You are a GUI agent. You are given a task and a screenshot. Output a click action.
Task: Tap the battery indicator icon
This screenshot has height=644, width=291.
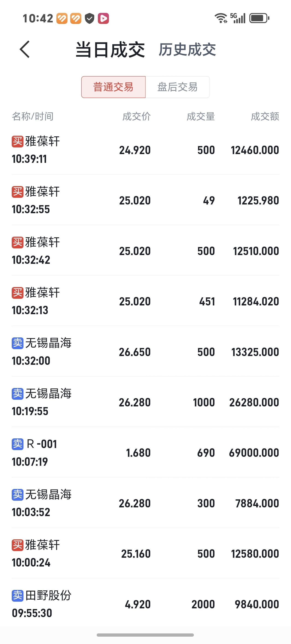259,18
